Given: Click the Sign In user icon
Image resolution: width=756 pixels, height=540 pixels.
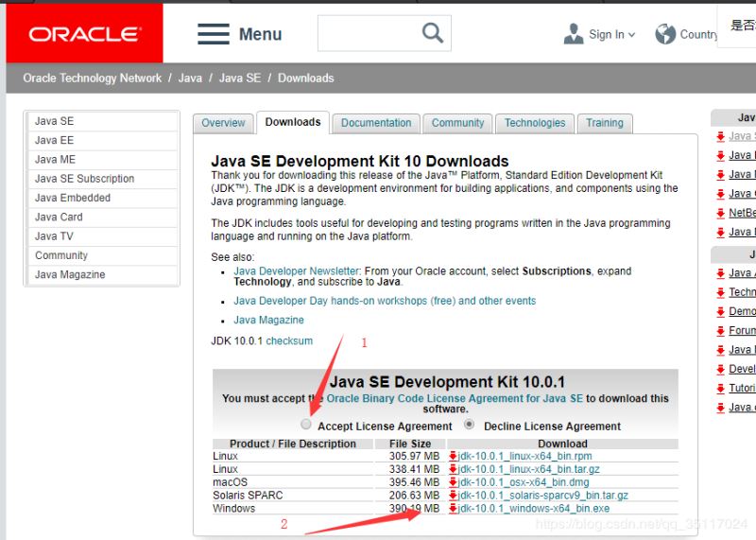Looking at the screenshot, I should 574,34.
